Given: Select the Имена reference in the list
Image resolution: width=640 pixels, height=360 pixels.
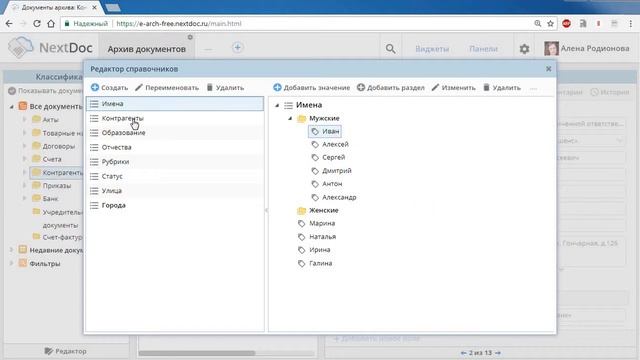Looking at the screenshot, I should click(175, 104).
